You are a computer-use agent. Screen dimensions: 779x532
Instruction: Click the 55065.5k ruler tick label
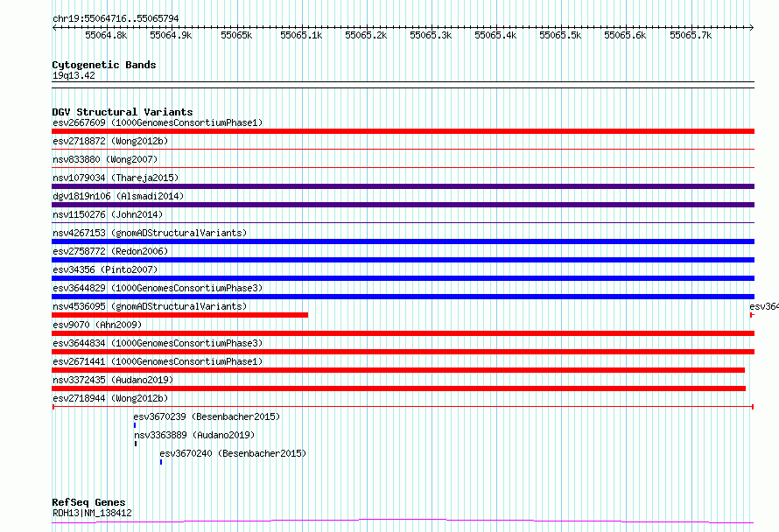(x=560, y=35)
